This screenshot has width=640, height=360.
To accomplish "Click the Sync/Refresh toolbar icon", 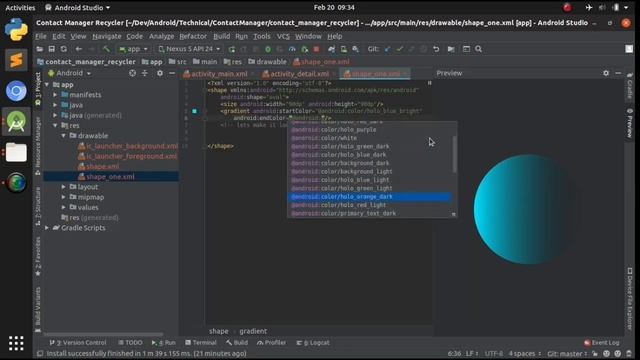I will (64, 49).
